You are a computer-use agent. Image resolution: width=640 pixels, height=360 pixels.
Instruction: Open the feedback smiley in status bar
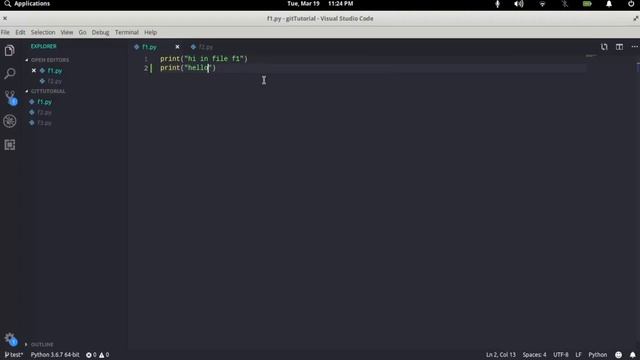coord(618,355)
